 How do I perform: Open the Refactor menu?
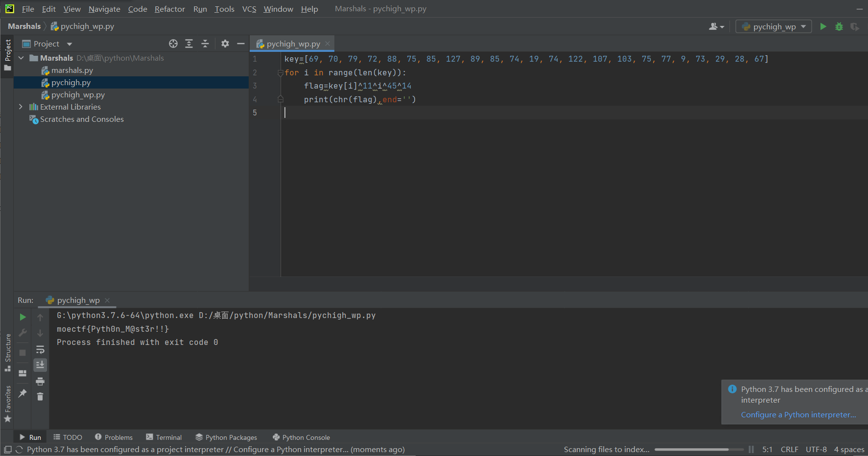169,8
